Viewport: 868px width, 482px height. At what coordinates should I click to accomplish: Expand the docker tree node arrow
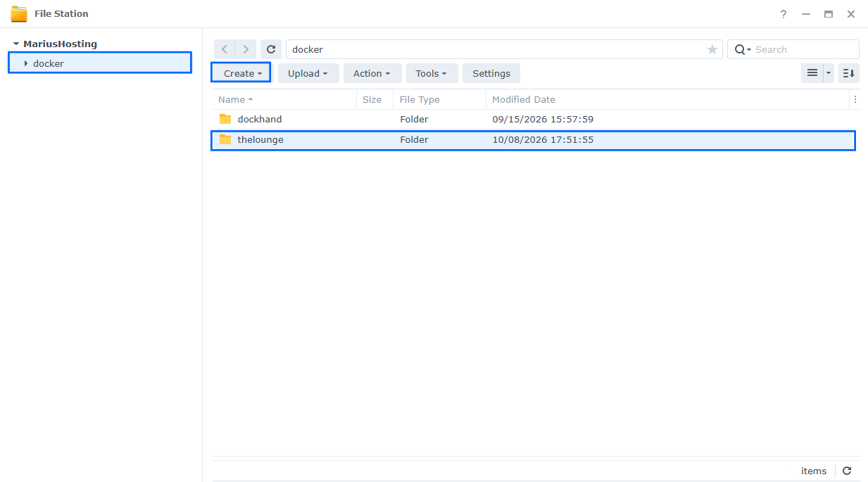(x=26, y=63)
